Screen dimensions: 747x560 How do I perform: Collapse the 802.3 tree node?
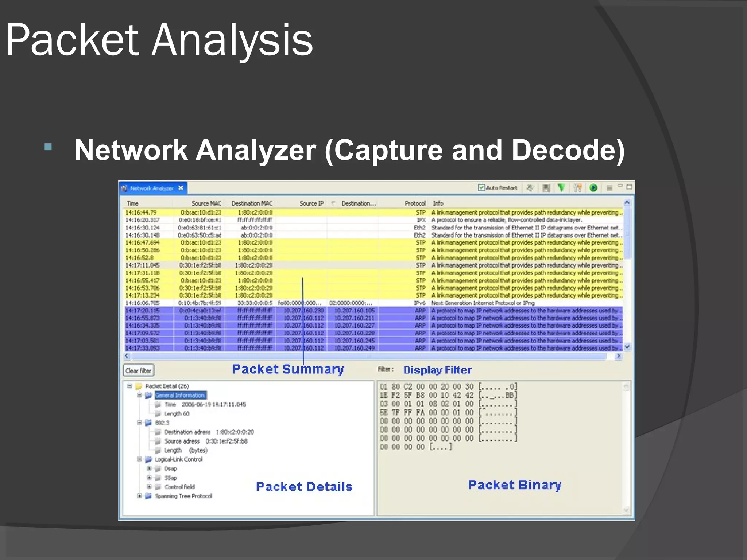point(139,423)
